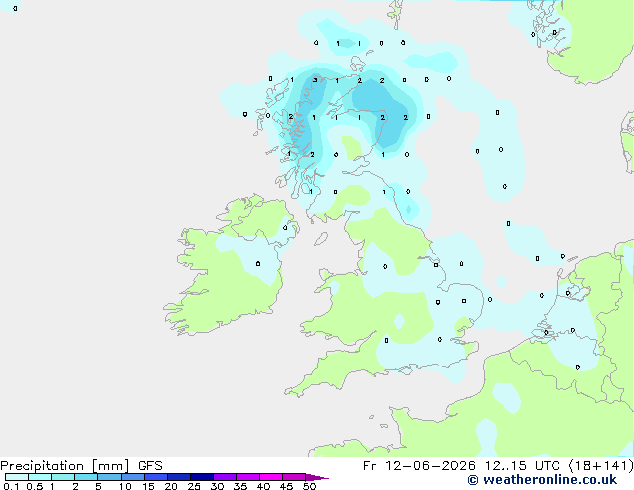Image resolution: width=634 pixels, height=490 pixels.
Task: Select the 10–15 mm legend swatch
Action: [x=132, y=477]
